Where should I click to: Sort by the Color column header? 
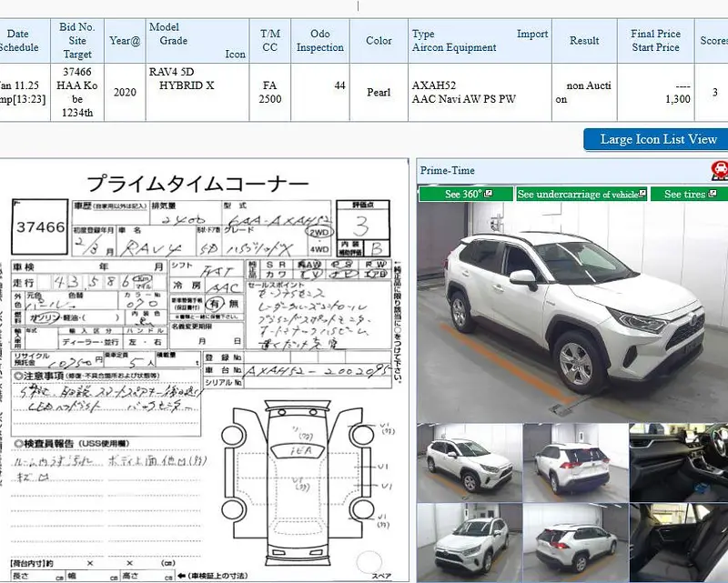[377, 41]
